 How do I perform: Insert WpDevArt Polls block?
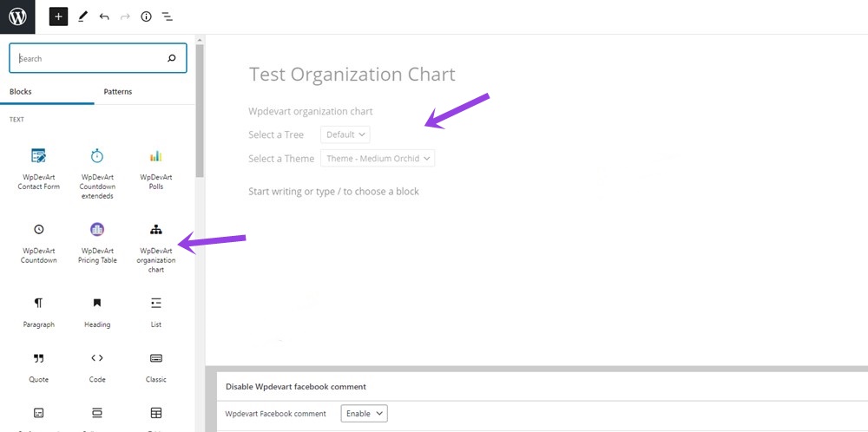point(155,167)
